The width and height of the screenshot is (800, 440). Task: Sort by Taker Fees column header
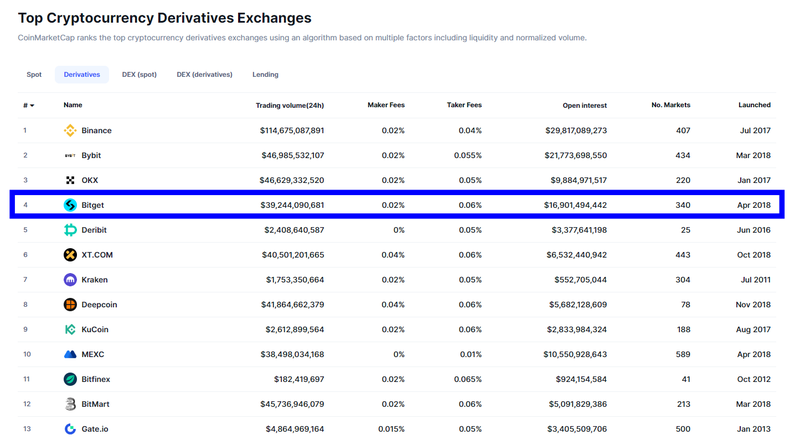pos(464,105)
